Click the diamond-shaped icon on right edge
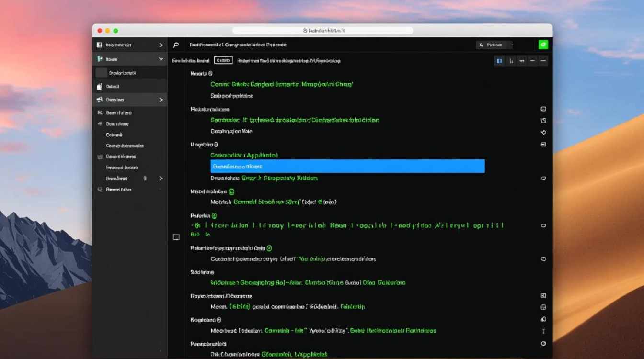Viewport: 644px width, 359px height. coord(543,132)
